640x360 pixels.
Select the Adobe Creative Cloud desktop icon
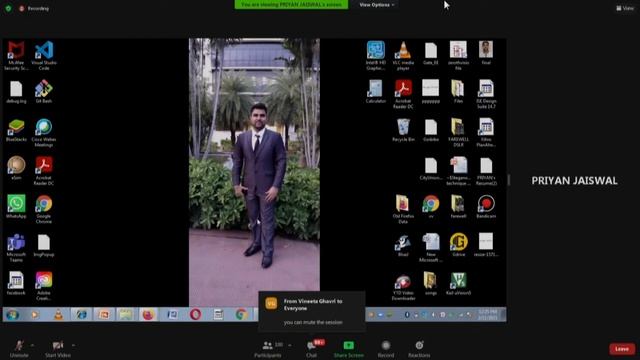[x=44, y=286]
